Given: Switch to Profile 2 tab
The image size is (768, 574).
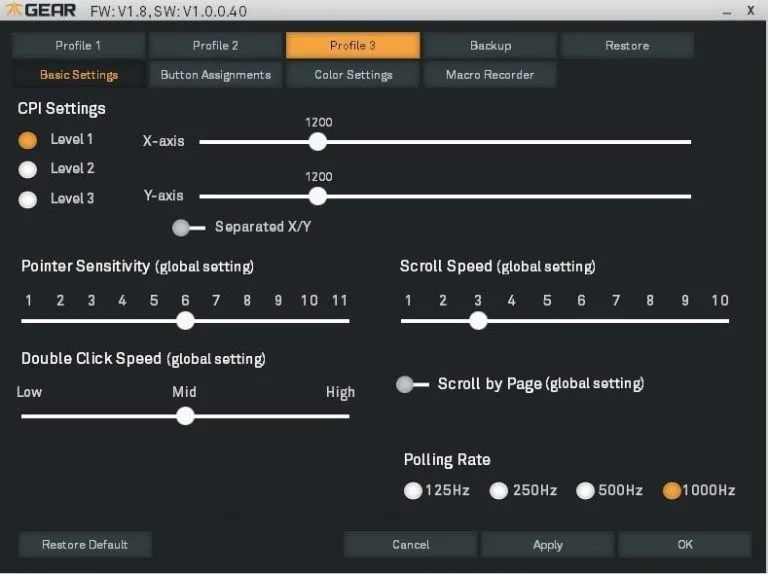Looking at the screenshot, I should pos(216,46).
